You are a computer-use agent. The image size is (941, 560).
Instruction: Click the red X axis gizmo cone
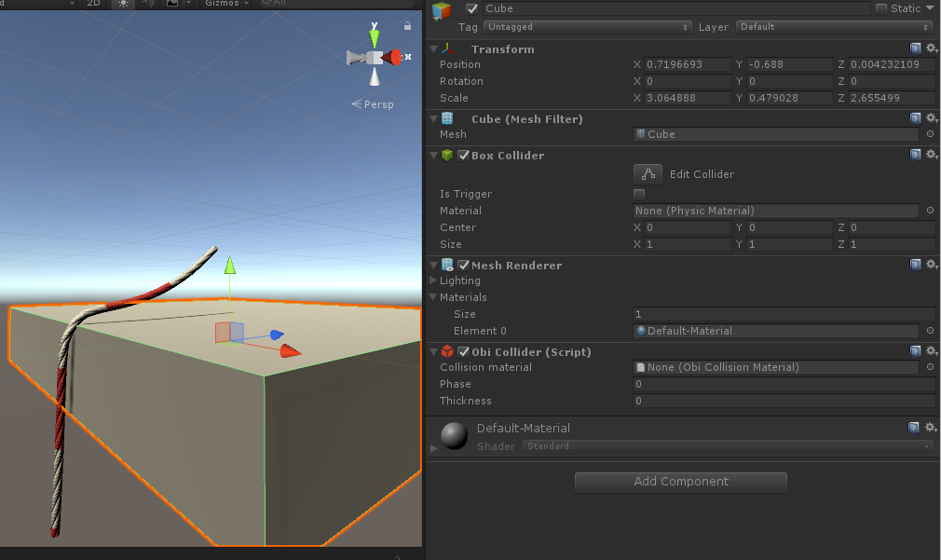[x=392, y=58]
